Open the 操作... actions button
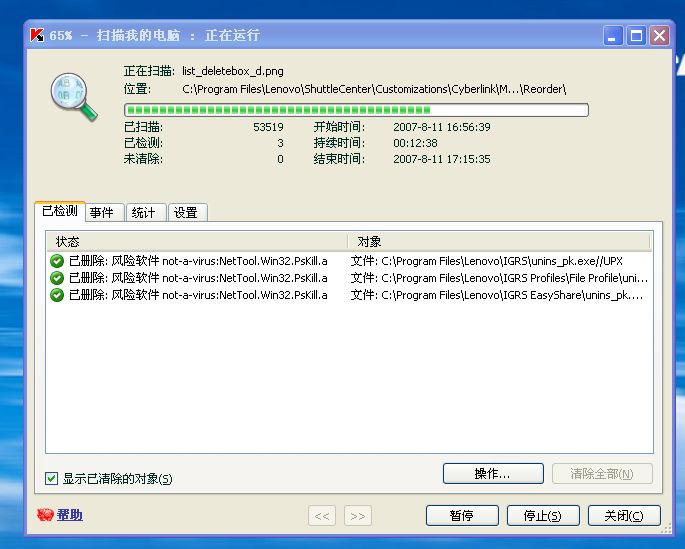Screen dimensions: 685x549 tap(493, 473)
